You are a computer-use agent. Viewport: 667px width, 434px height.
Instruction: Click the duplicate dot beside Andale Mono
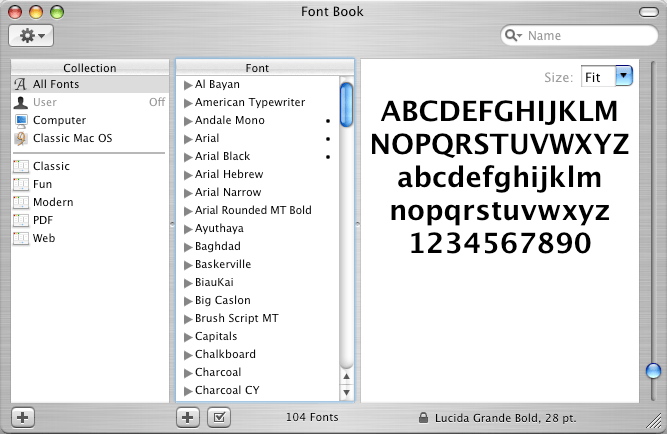pyautogui.click(x=328, y=121)
